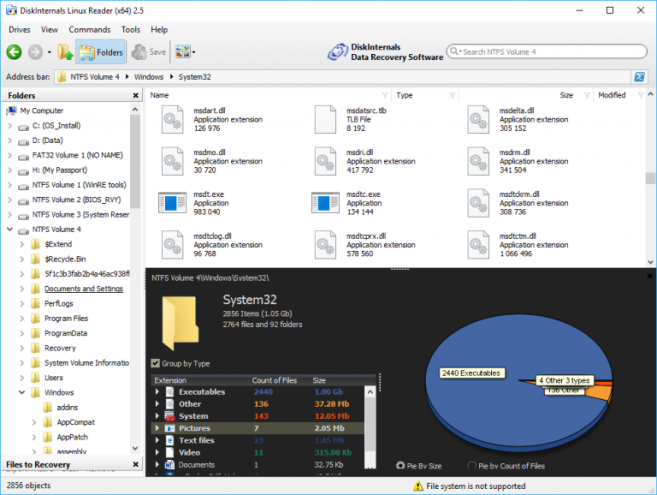Click NTFS Volume 4 in address bar

tap(95, 77)
